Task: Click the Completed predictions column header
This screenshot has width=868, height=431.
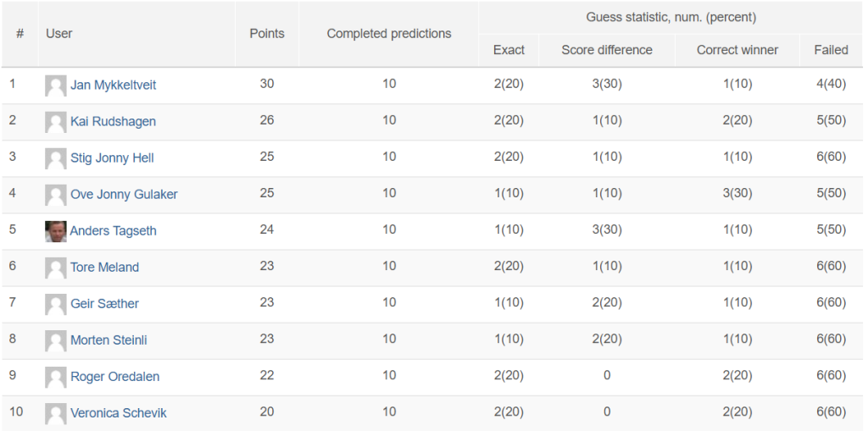Action: pyautogui.click(x=388, y=34)
